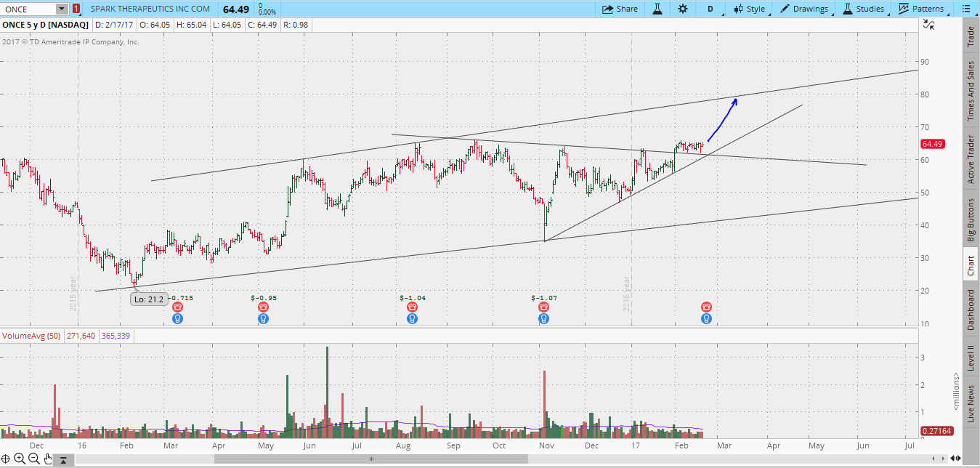Switch to the Active Trader side tab
The width and height of the screenshot is (980, 468).
970,159
